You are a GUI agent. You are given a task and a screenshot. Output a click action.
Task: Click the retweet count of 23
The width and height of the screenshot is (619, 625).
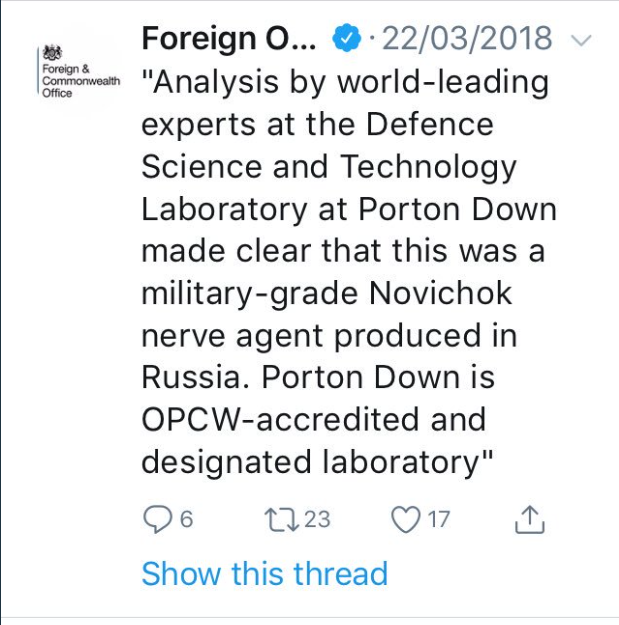click(316, 519)
